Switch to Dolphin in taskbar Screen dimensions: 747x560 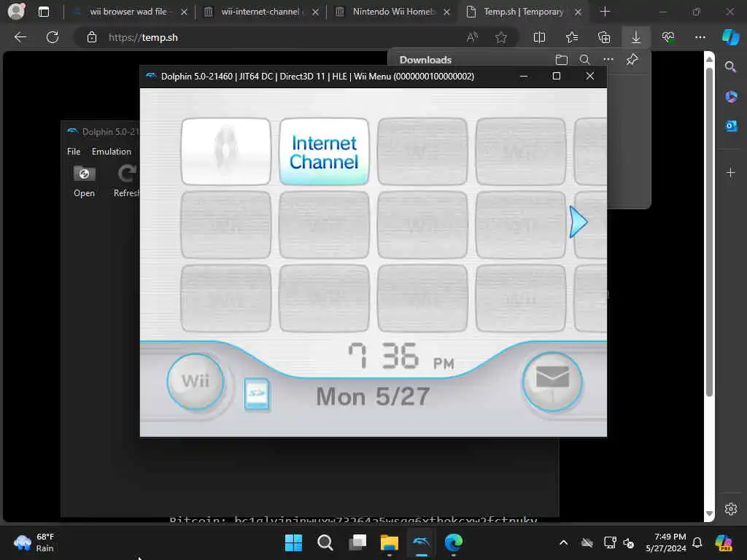coord(421,542)
